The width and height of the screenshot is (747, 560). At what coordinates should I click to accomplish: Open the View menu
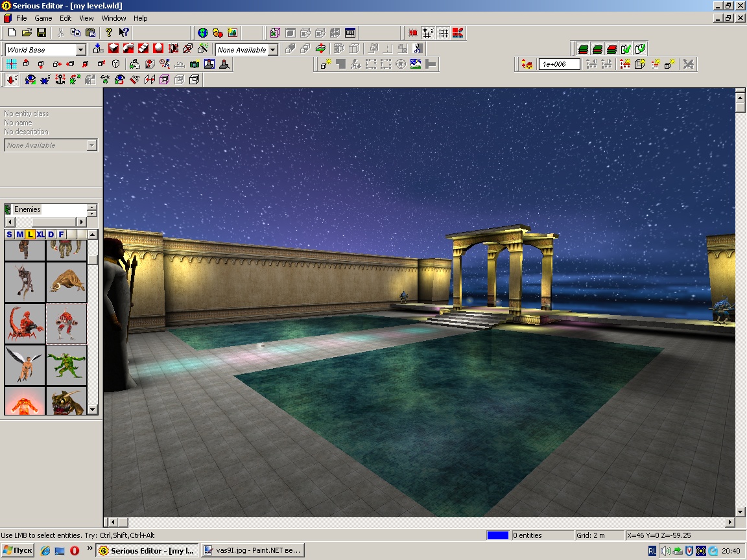(86, 18)
